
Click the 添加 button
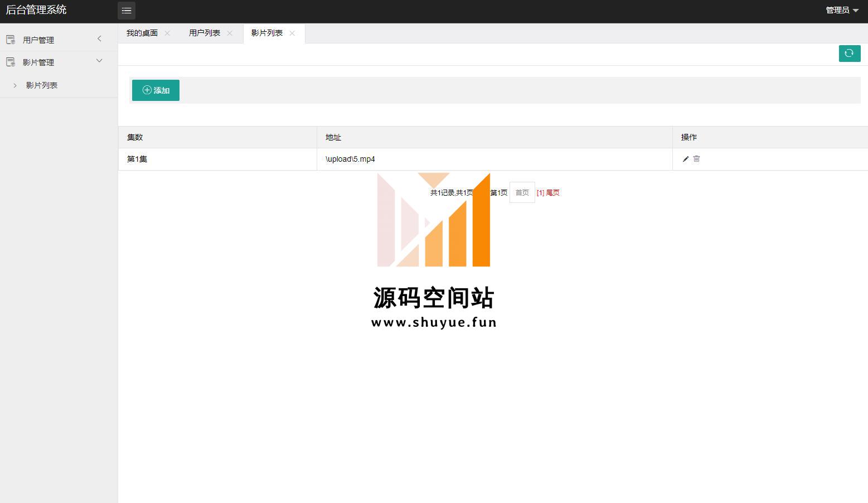click(x=156, y=90)
